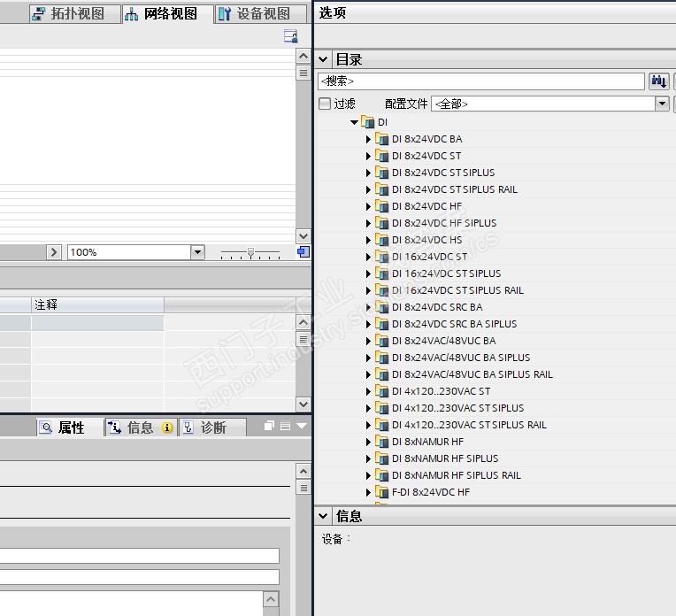Expand DI 8x24VAC/48VUC BA SIPLUS RAIL folder
Image resolution: width=676 pixels, height=616 pixels.
point(368,374)
